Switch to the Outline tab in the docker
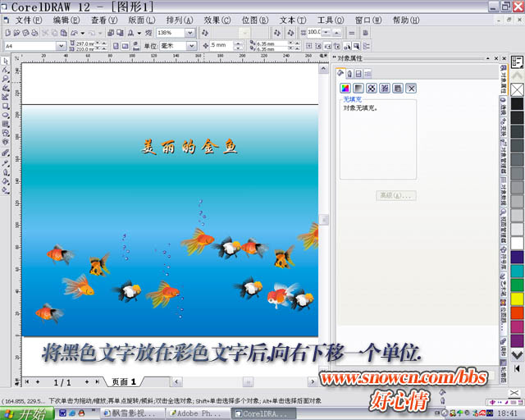 click(x=349, y=74)
